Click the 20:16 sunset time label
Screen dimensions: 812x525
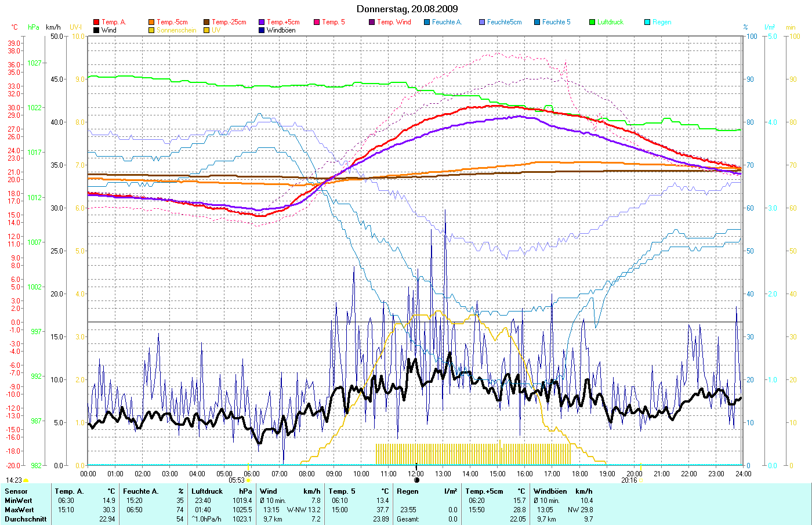coord(629,480)
